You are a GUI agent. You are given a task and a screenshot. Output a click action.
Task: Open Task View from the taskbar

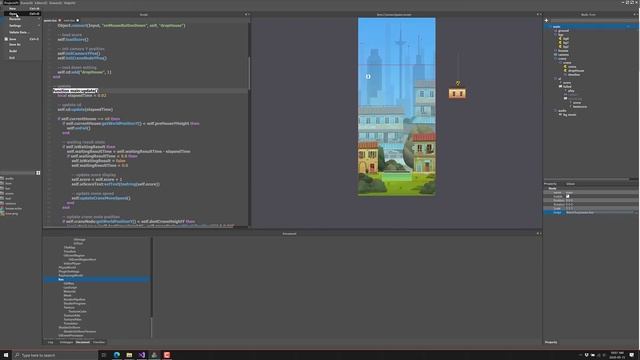[104, 355]
